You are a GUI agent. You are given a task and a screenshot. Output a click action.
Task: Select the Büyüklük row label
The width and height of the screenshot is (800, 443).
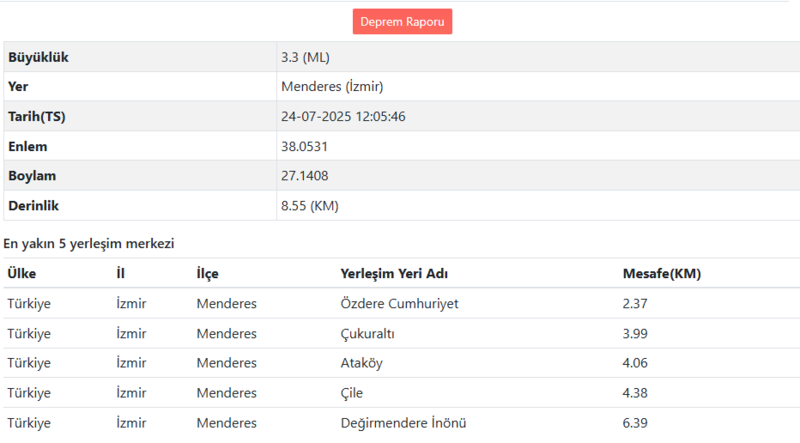[39, 57]
